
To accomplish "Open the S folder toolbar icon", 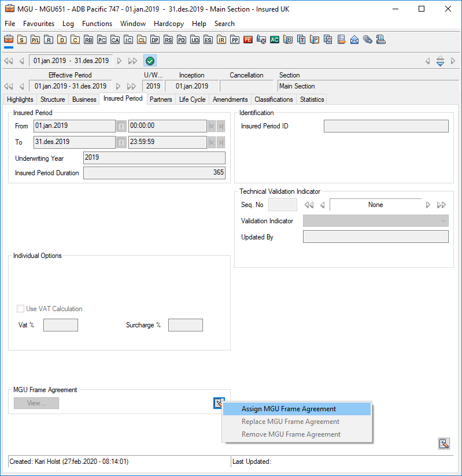I will pos(22,40).
